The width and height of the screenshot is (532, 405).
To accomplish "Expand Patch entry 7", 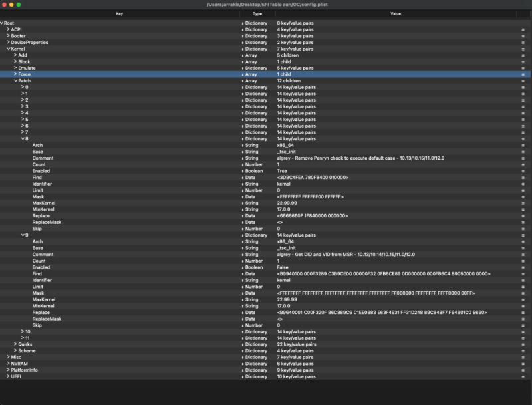I will coord(23,132).
